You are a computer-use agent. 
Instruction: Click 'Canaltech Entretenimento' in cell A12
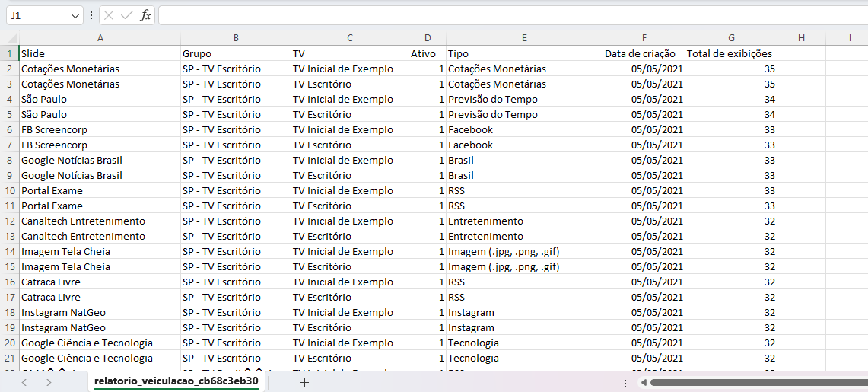[83, 221]
